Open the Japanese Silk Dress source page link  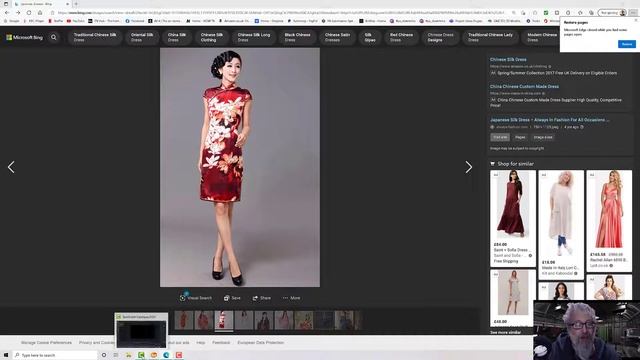pos(549,120)
